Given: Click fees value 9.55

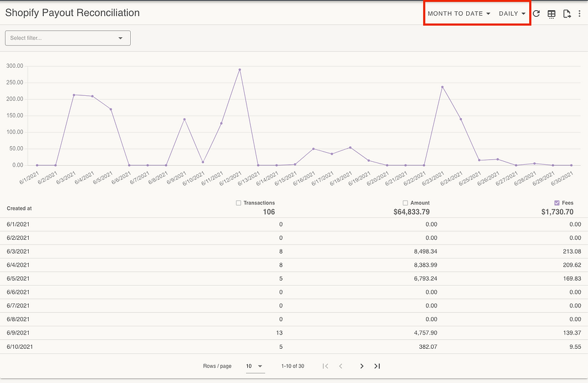Looking at the screenshot, I should (575, 346).
